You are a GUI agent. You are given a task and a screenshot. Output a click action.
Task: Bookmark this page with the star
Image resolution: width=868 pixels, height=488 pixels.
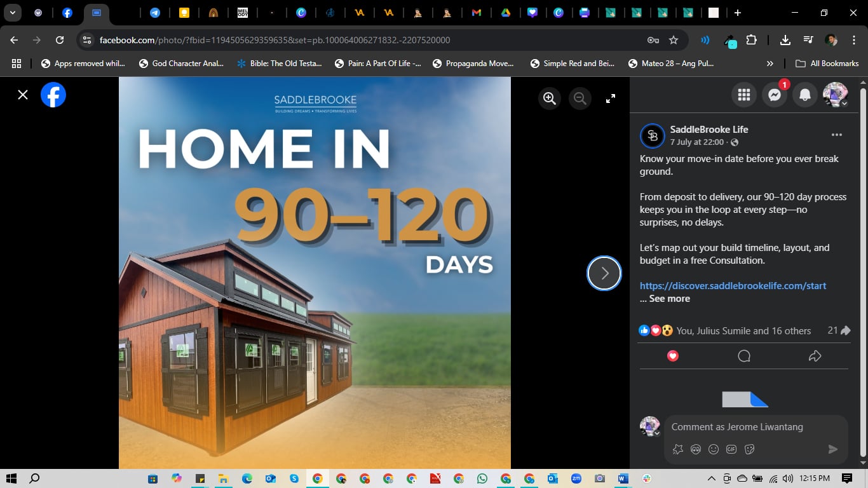[x=674, y=40]
